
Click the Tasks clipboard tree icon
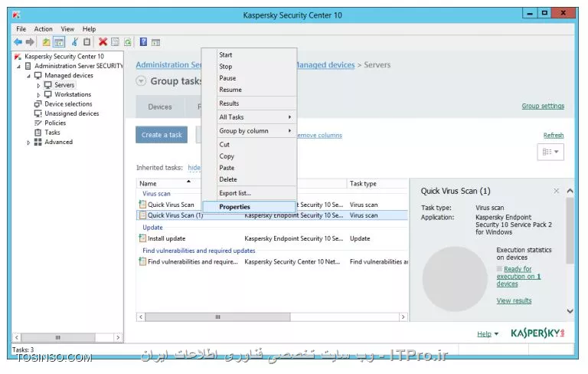coord(38,133)
